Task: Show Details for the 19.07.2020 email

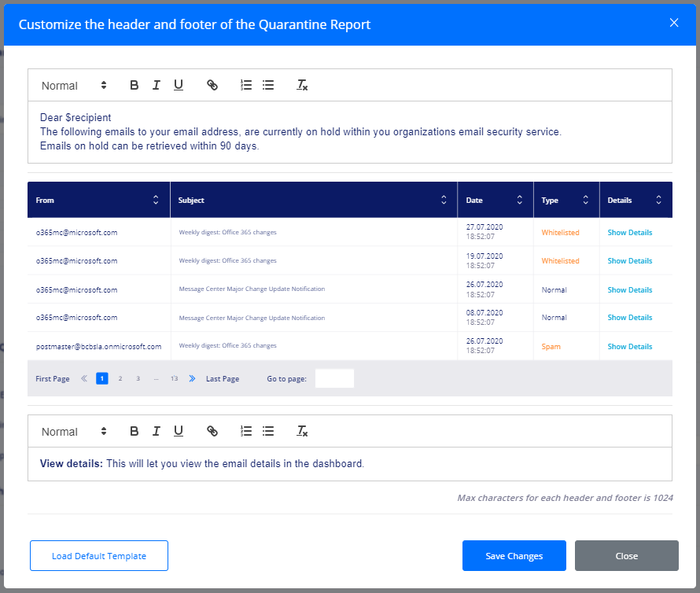Action: [629, 261]
